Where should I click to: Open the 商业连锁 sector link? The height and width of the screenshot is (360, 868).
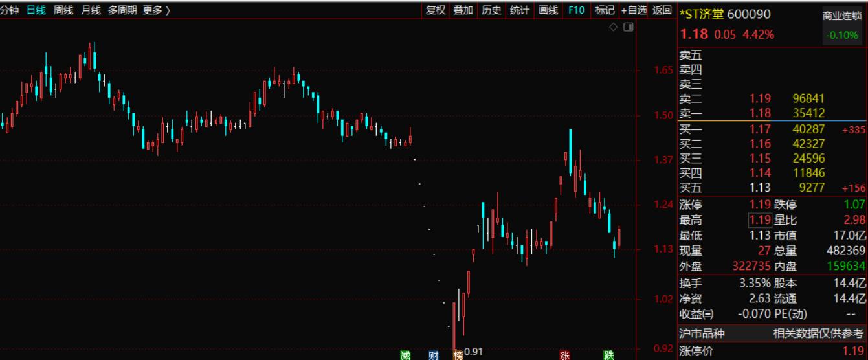(x=841, y=16)
